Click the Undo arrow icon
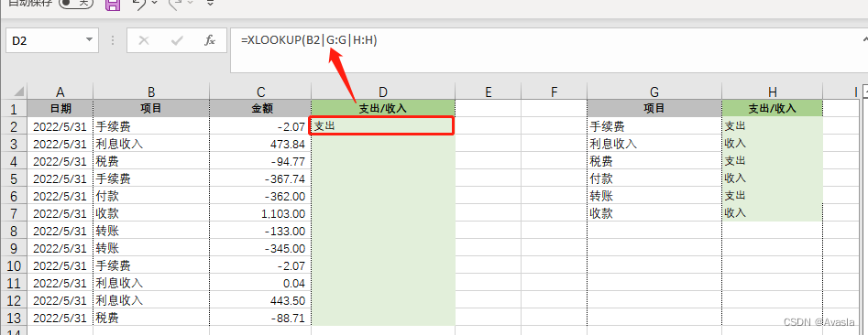Image resolution: width=868 pixels, height=335 pixels. point(140,5)
